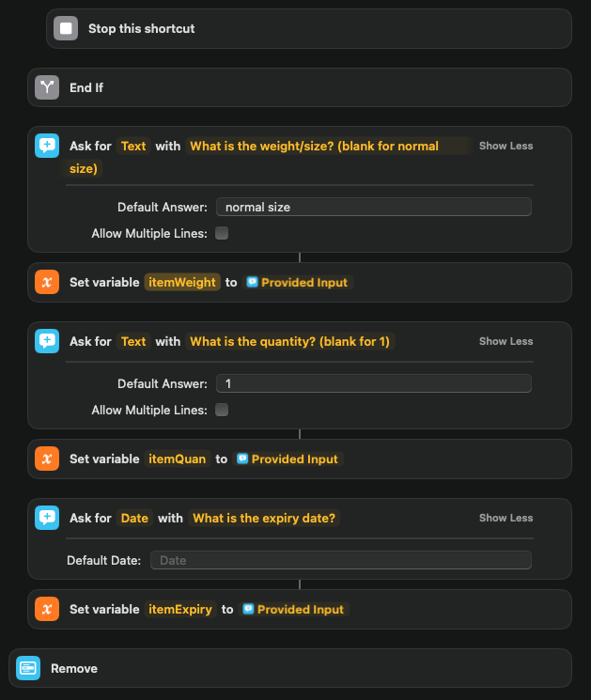
Task: Collapse weight question with Show Less
Action: tap(505, 146)
